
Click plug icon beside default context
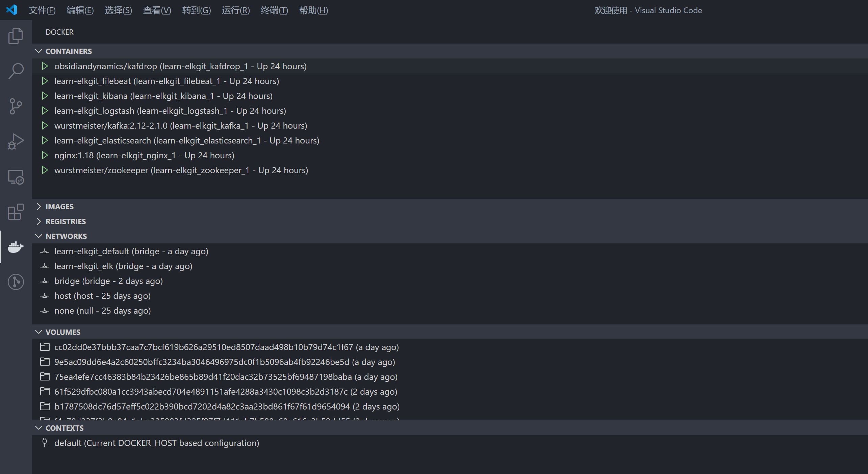[45, 443]
